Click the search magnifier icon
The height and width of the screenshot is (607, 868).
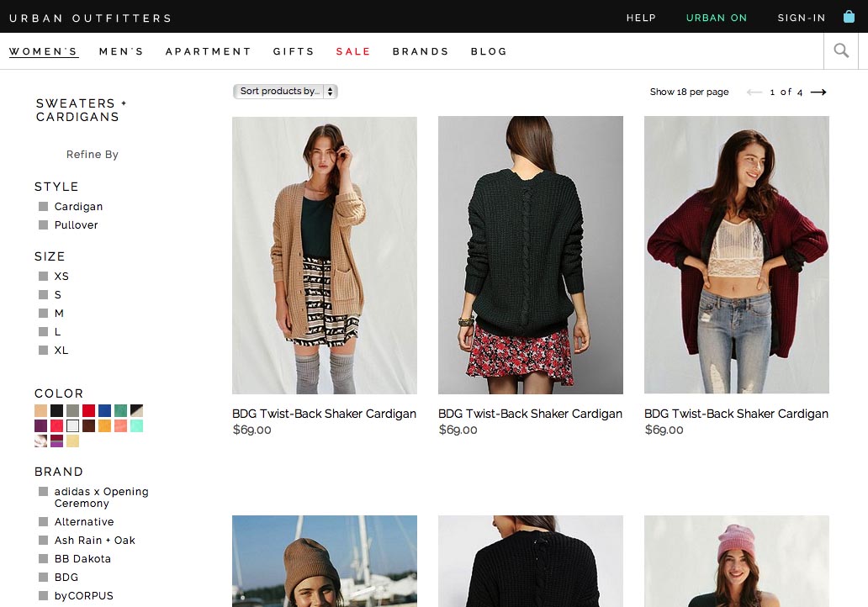[x=841, y=51]
